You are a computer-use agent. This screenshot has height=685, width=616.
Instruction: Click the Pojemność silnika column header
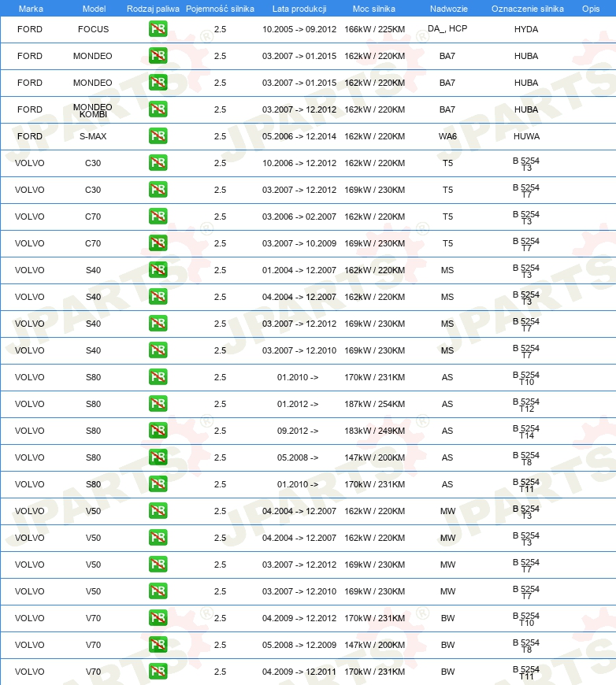220,9
